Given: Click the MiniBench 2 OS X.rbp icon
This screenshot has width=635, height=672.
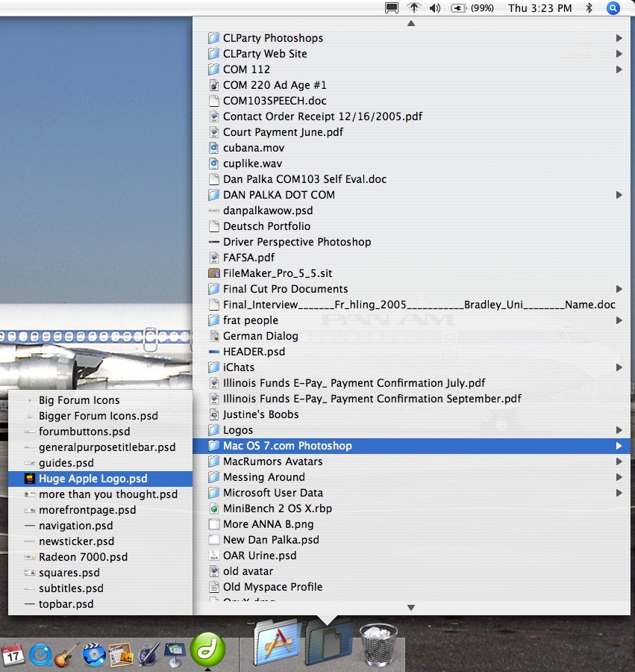Looking at the screenshot, I should pyautogui.click(x=213, y=508).
